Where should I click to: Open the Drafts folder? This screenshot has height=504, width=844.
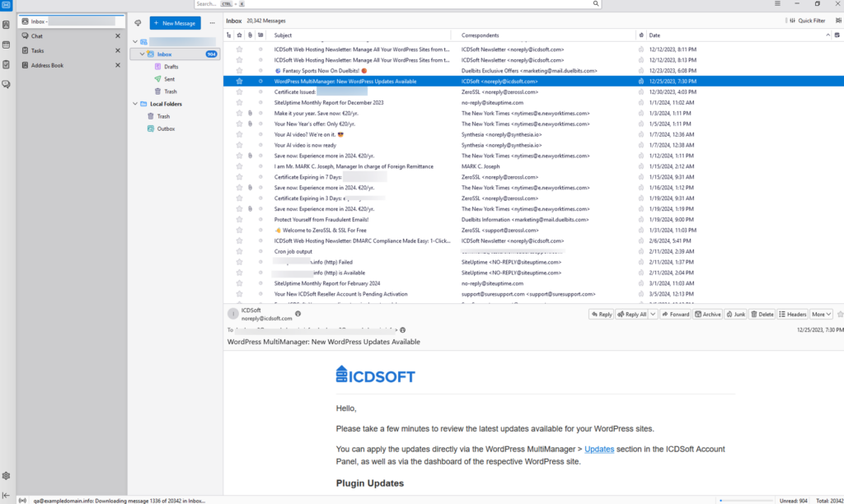click(x=171, y=67)
